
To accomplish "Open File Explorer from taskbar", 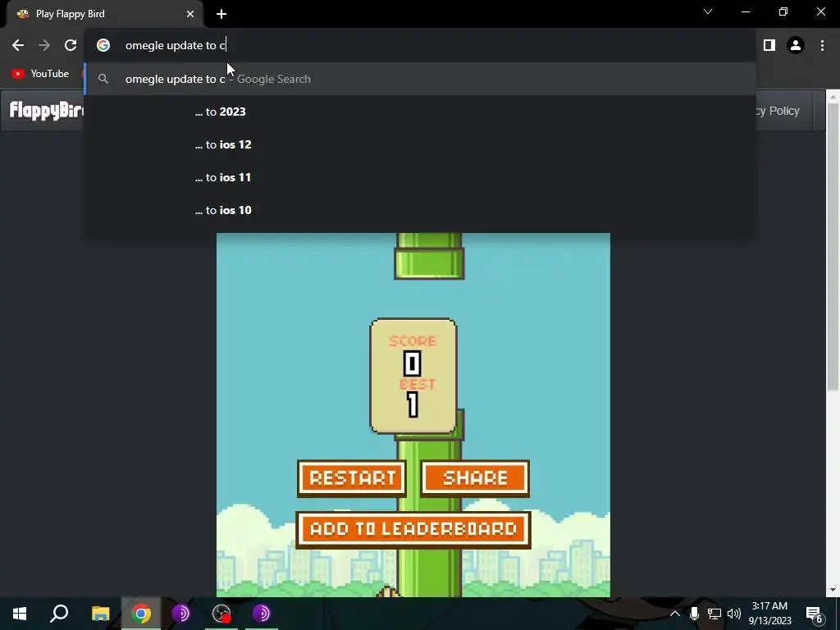I will [100, 614].
